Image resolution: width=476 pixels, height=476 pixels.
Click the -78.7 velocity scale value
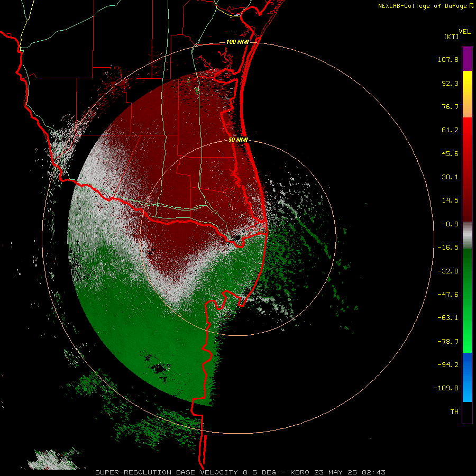point(448,342)
